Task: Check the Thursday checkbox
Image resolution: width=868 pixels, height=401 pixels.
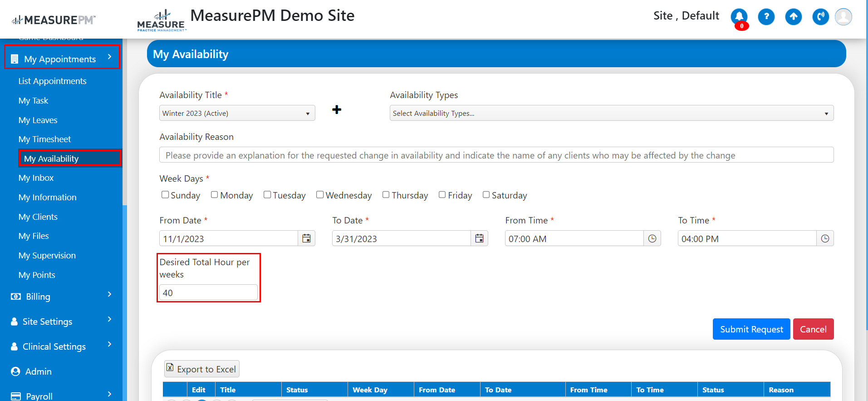Action: [x=386, y=194]
